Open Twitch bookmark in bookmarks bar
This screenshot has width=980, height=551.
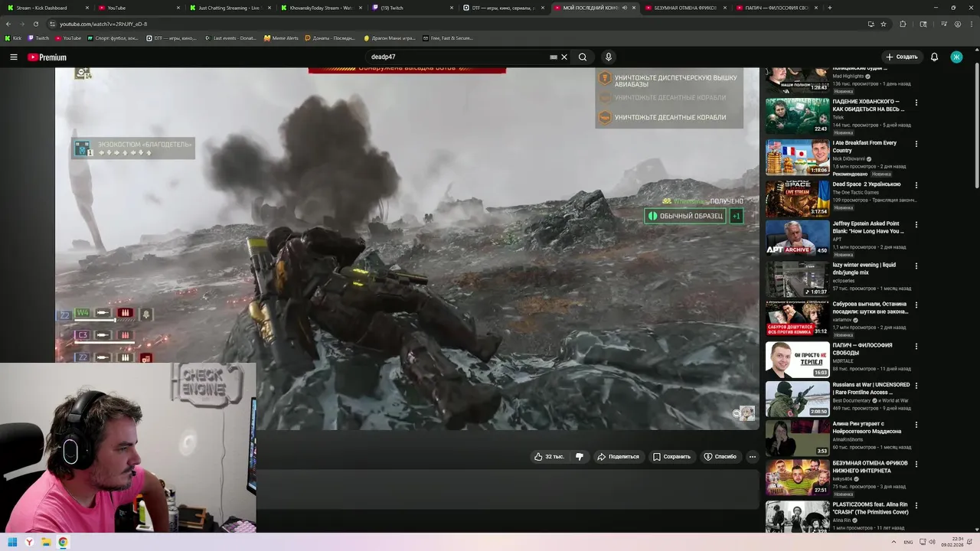(38, 37)
